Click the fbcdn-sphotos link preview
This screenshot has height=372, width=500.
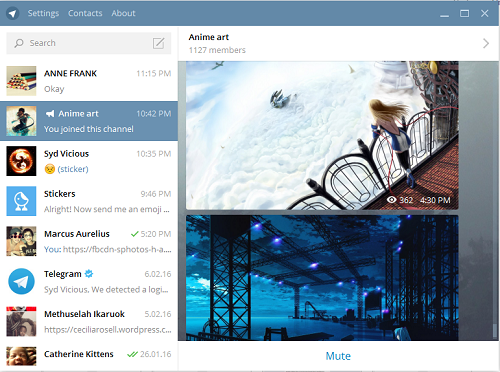pos(117,249)
